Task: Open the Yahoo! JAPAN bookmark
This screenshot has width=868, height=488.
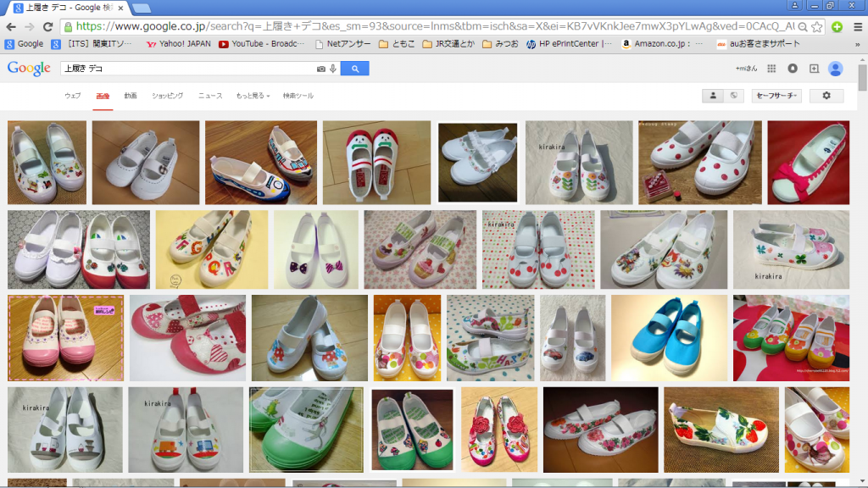Action: point(178,44)
